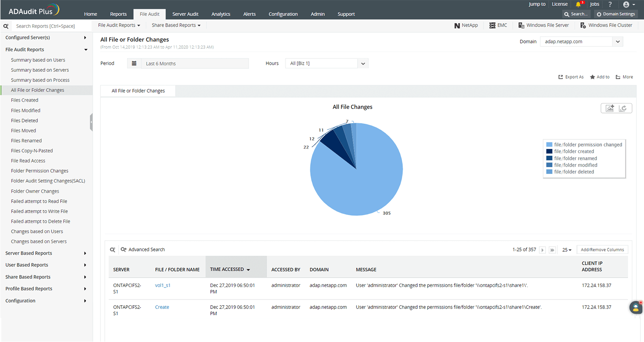Screen dimensions: 644x342
Task: Expand the Server Based Reports section
Action: coord(29,253)
